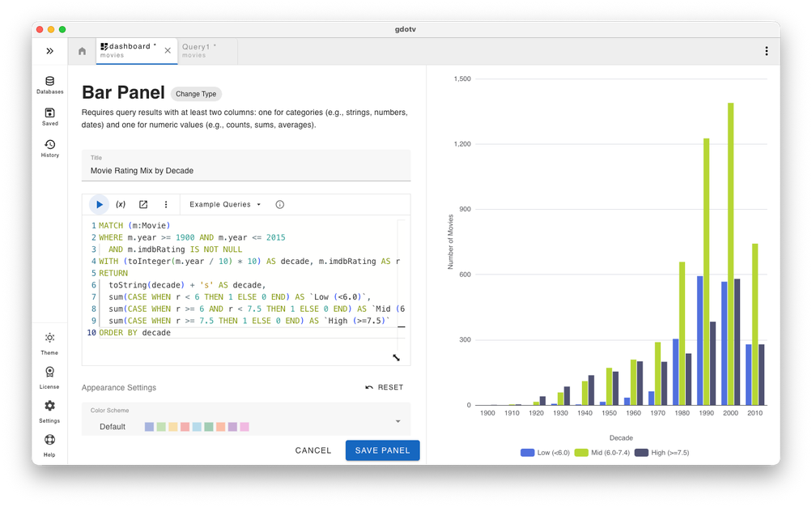Open the query parameters (x) icon
The height and width of the screenshot is (507, 812).
121,205
